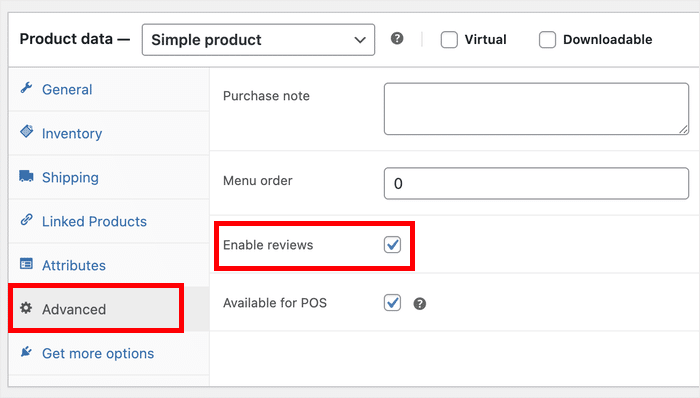Click help icon next to product type dropdown
This screenshot has height=398, width=700.
(x=397, y=38)
